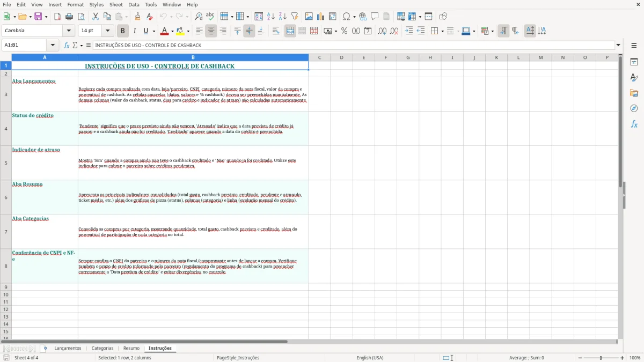The width and height of the screenshot is (644, 362).
Task: Toggle Merge and Center Cells
Action: tap(290, 31)
